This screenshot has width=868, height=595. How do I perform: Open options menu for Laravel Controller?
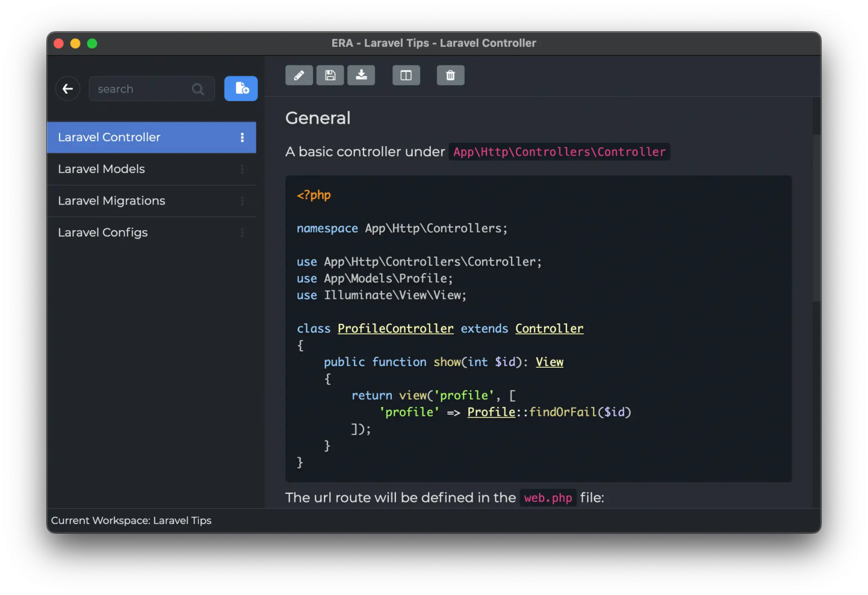click(242, 138)
